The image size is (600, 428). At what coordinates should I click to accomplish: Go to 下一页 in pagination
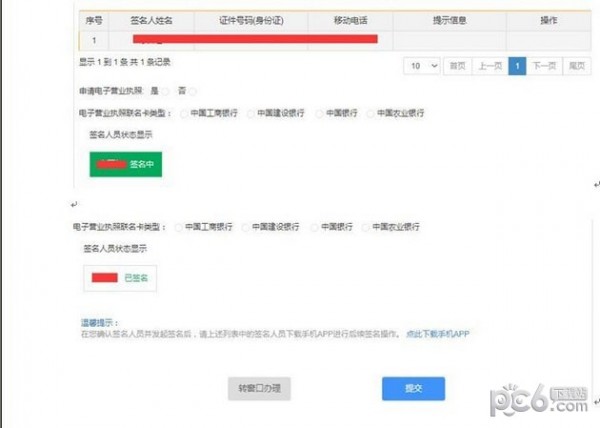544,66
